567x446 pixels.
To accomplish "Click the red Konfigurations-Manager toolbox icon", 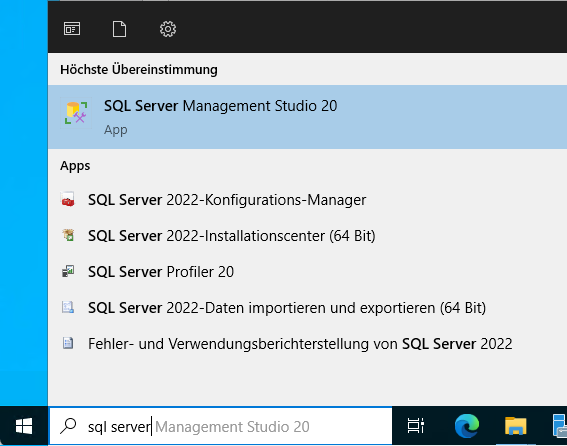I will (x=68, y=199).
